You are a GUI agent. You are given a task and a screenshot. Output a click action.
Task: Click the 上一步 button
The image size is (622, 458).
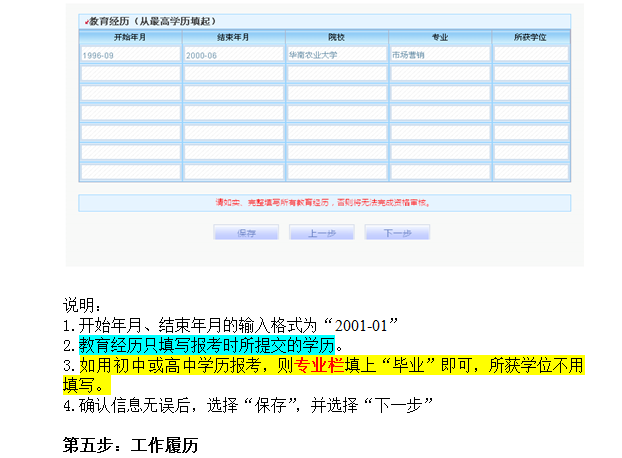coord(322,232)
